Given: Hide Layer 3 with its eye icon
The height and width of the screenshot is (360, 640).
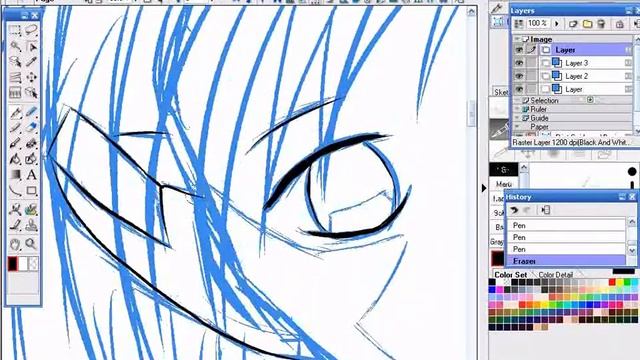Looking at the screenshot, I should [x=519, y=63].
